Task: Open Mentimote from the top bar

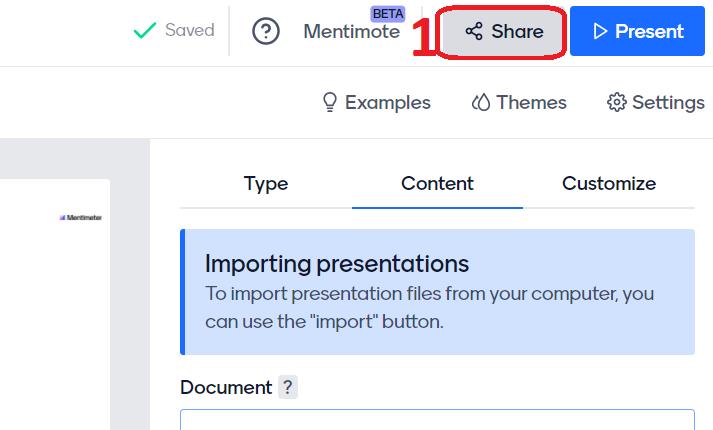Action: [351, 31]
